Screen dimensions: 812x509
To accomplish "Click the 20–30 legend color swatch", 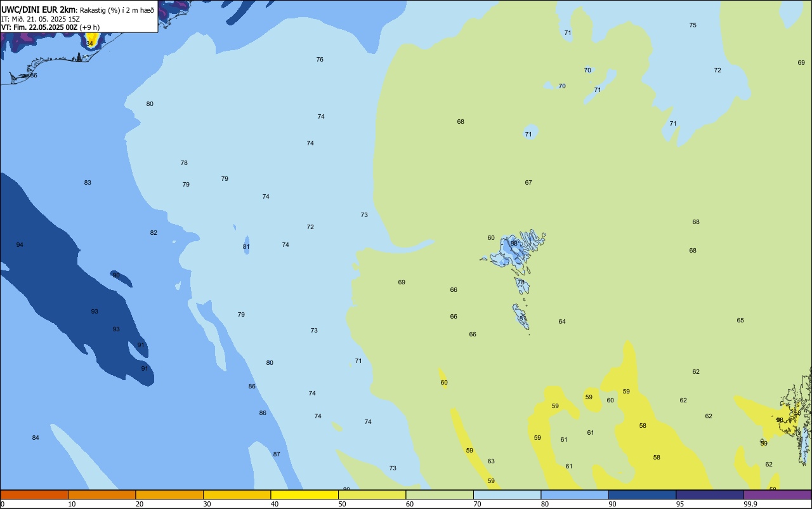I will (169, 494).
